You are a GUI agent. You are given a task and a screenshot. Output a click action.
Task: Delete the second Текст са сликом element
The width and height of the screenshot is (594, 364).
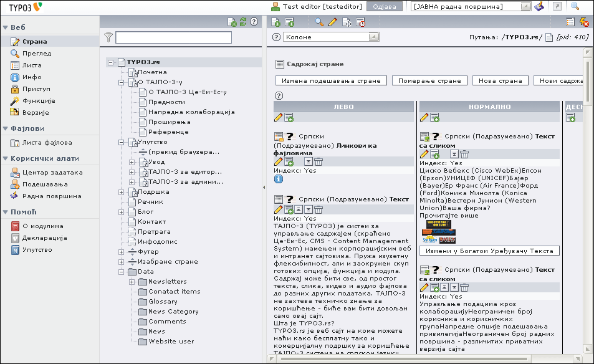tap(464, 287)
